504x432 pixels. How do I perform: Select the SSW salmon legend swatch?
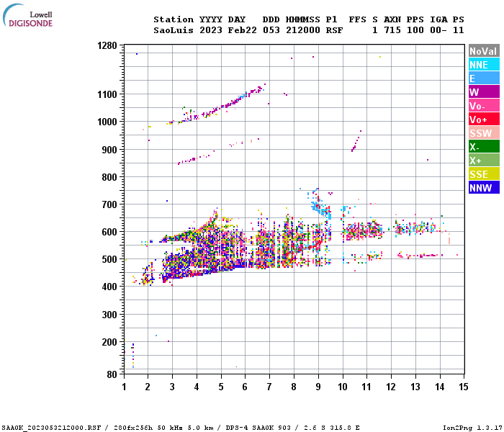click(x=484, y=132)
